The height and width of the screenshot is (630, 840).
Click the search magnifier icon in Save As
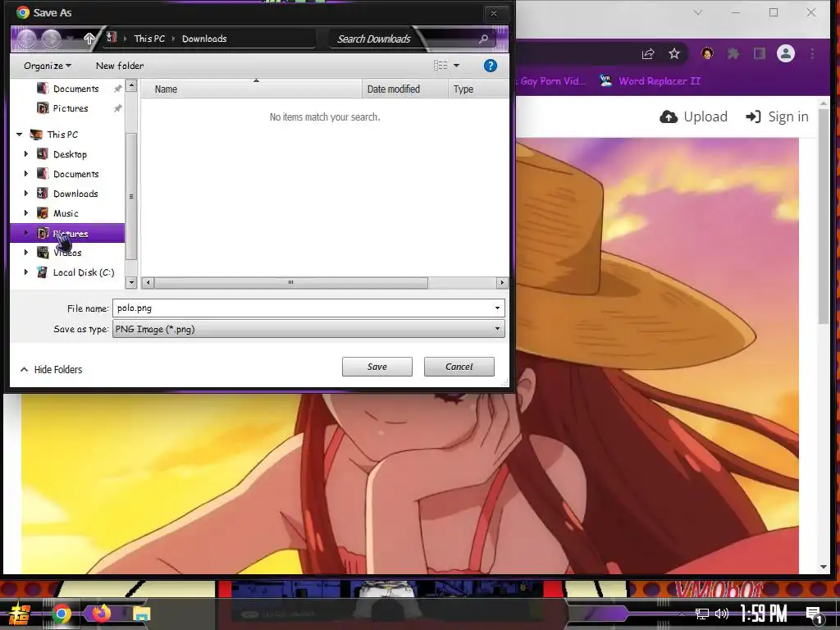tap(483, 39)
